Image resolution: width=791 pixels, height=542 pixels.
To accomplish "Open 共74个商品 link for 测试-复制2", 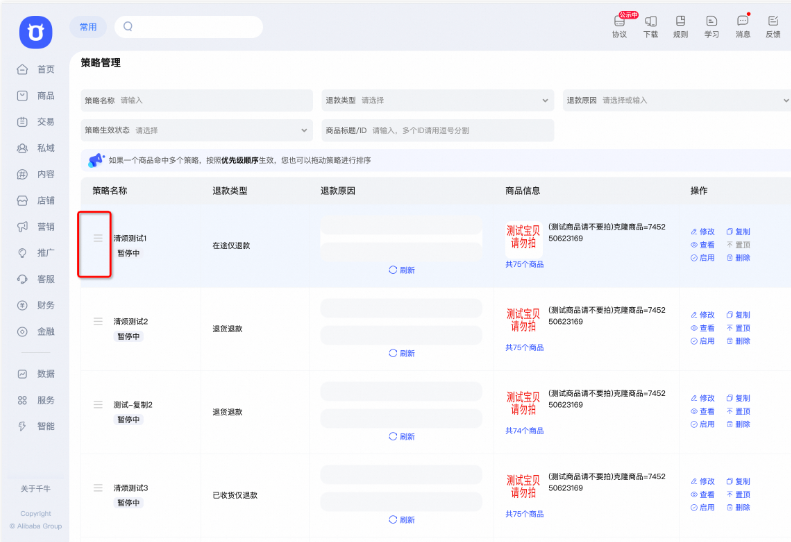I will (x=525, y=431).
